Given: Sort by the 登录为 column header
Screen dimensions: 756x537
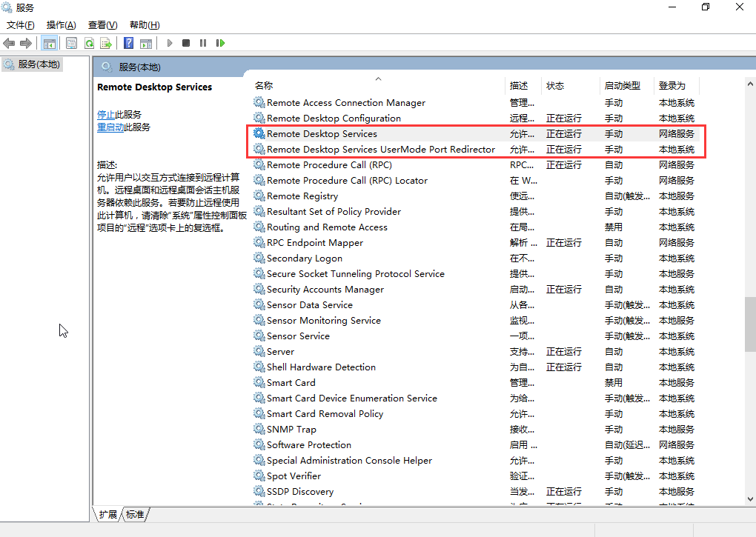Looking at the screenshot, I should [x=677, y=86].
